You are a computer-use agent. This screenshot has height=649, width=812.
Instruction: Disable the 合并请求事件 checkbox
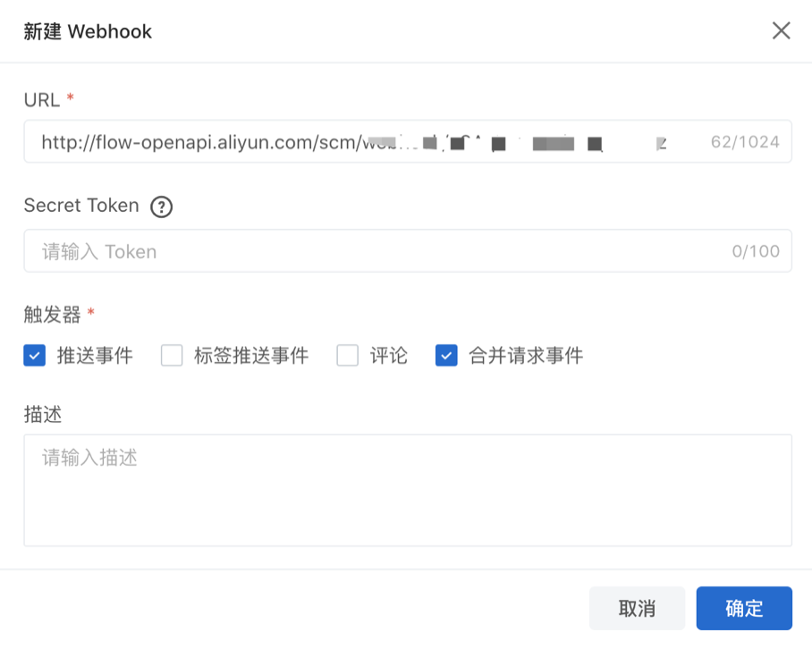(446, 355)
